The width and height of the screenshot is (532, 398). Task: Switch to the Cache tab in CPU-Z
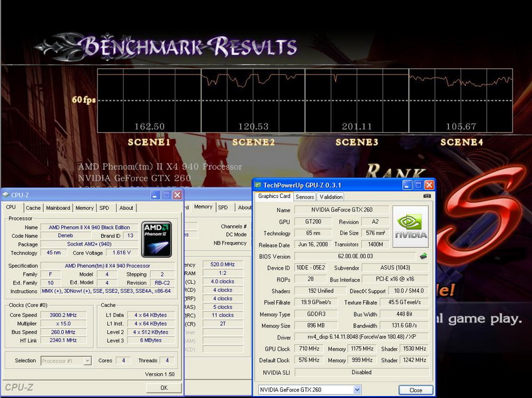[x=33, y=208]
